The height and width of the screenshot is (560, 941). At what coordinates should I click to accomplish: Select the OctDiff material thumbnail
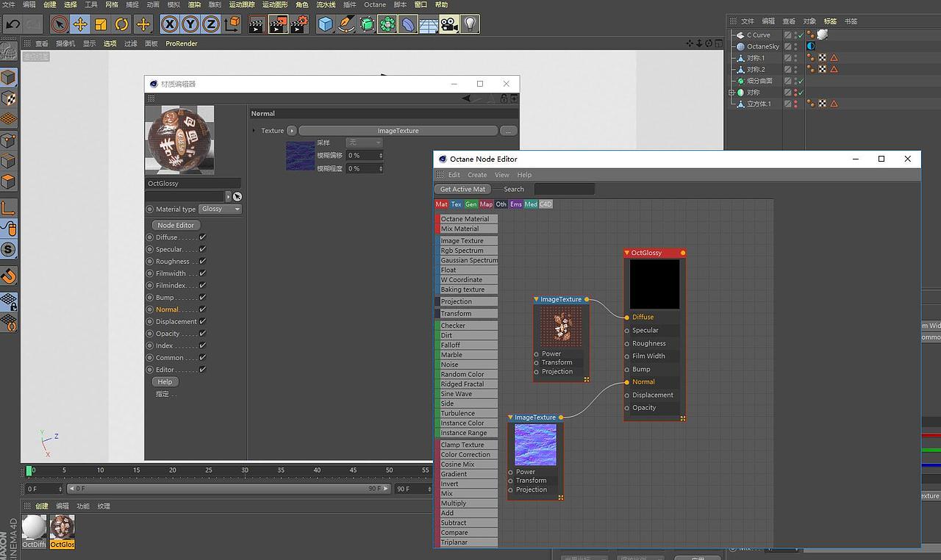point(34,531)
